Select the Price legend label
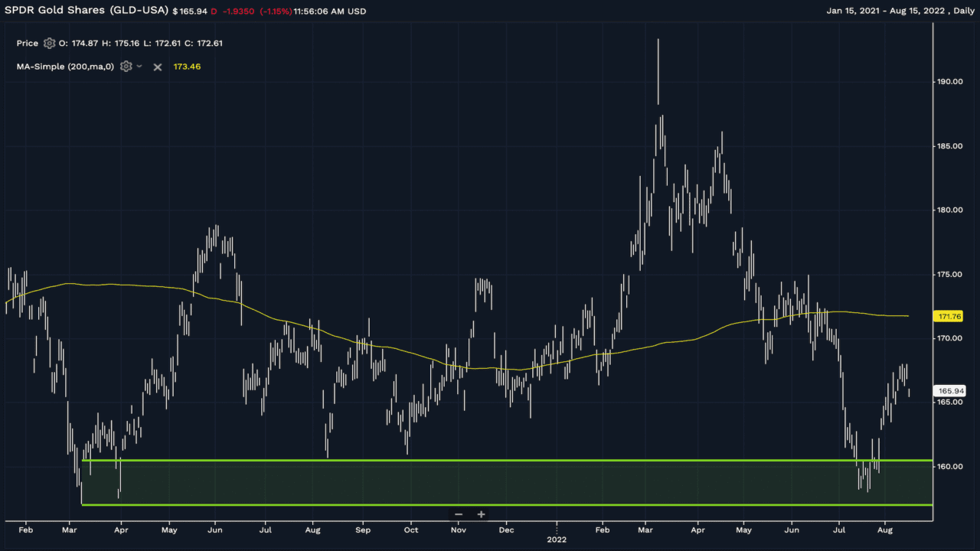 pos(28,44)
